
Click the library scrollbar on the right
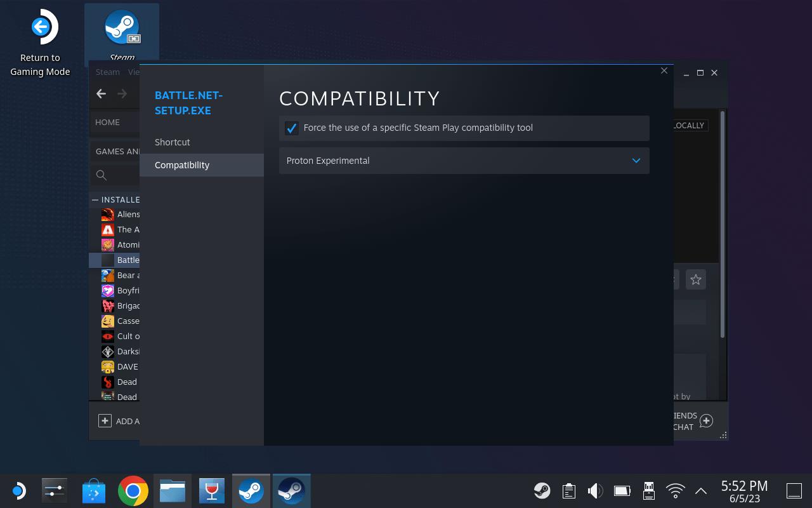click(x=722, y=224)
